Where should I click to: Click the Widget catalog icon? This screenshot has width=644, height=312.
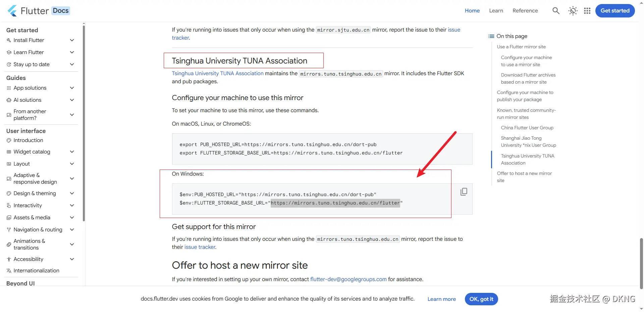tap(9, 152)
